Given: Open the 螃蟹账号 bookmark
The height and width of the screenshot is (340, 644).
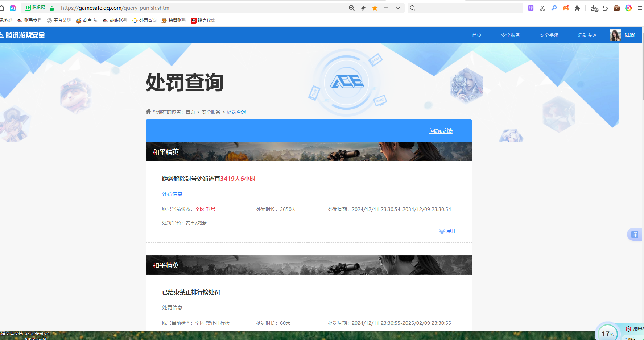Looking at the screenshot, I should (x=173, y=21).
